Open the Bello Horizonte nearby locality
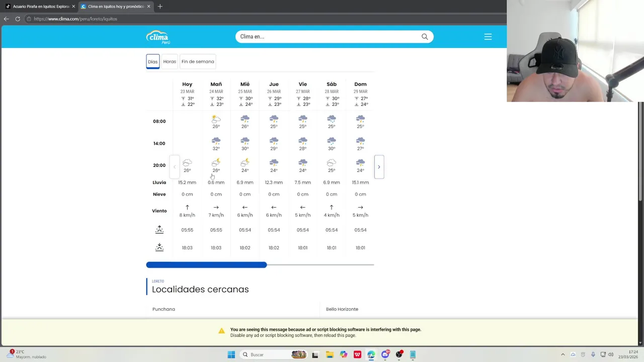Screen dimensions: 644x362 (342, 309)
